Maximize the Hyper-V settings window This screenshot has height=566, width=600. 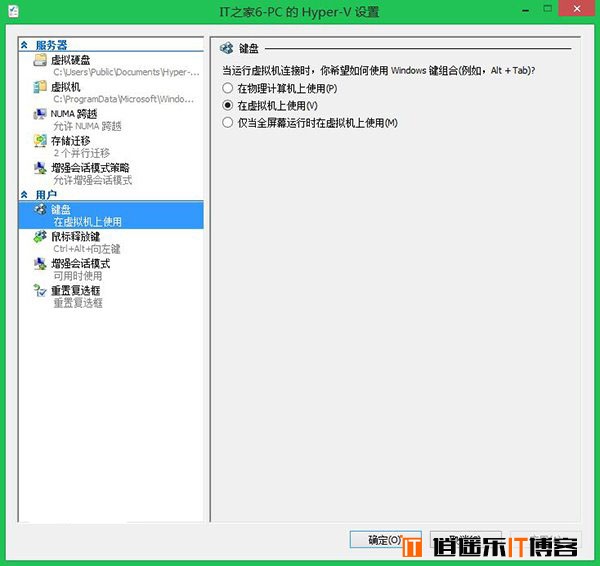[548, 9]
